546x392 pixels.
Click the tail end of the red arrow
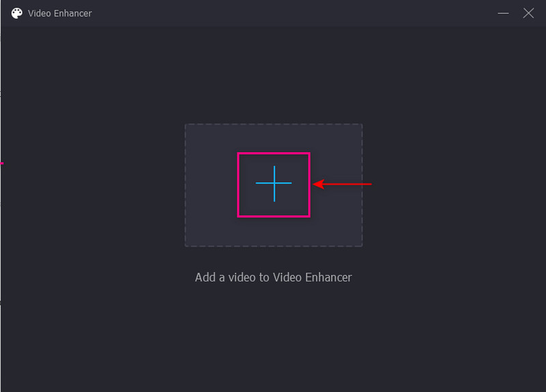pos(369,183)
